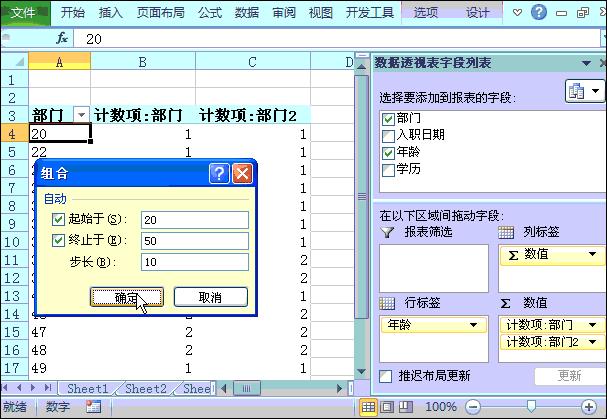Click horizontal scrollbar left arrow
607x419 pixels.
pyautogui.click(x=223, y=388)
